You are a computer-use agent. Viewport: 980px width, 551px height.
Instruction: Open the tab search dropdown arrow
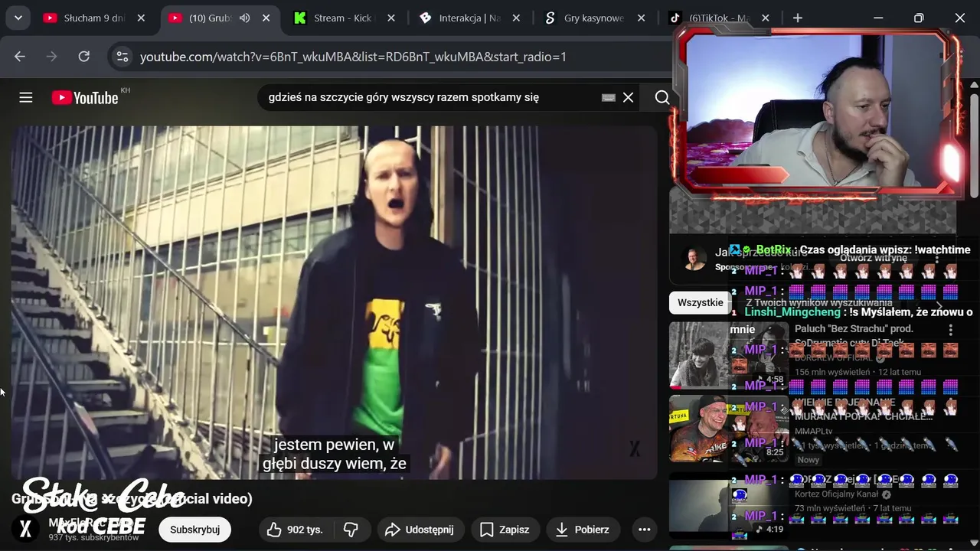pos(18,18)
